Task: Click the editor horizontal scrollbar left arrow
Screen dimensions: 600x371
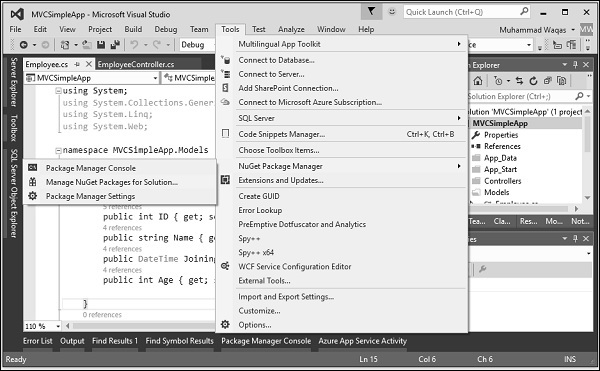Action: pos(68,326)
